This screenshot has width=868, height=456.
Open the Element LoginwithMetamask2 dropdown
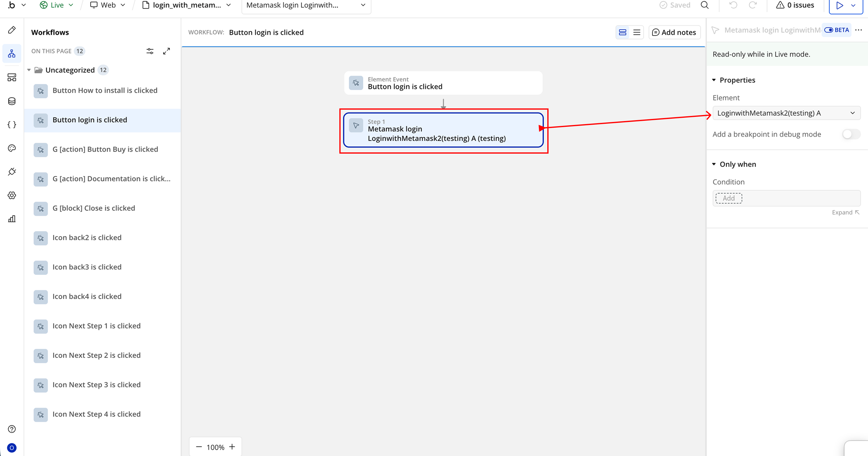(786, 113)
